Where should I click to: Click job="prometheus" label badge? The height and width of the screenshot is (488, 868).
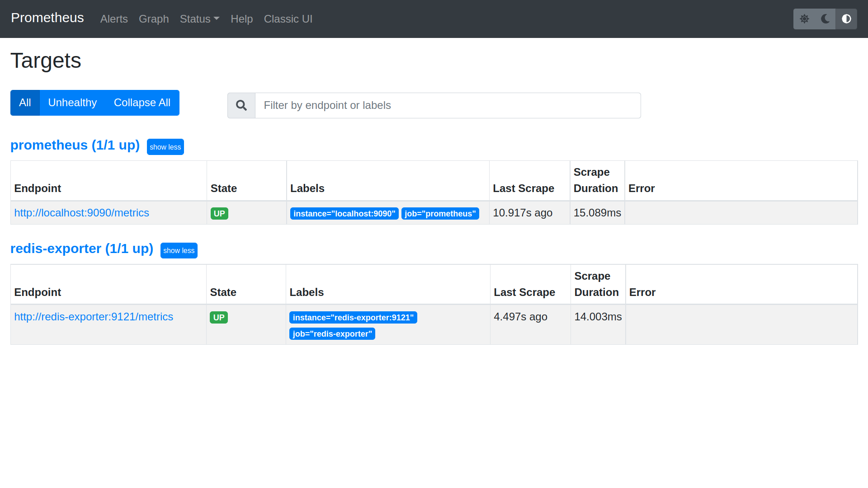440,213
